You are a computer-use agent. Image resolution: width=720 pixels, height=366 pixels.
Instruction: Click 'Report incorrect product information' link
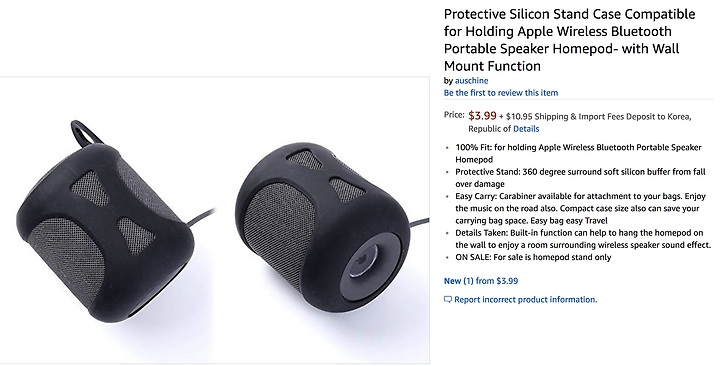coord(526,300)
